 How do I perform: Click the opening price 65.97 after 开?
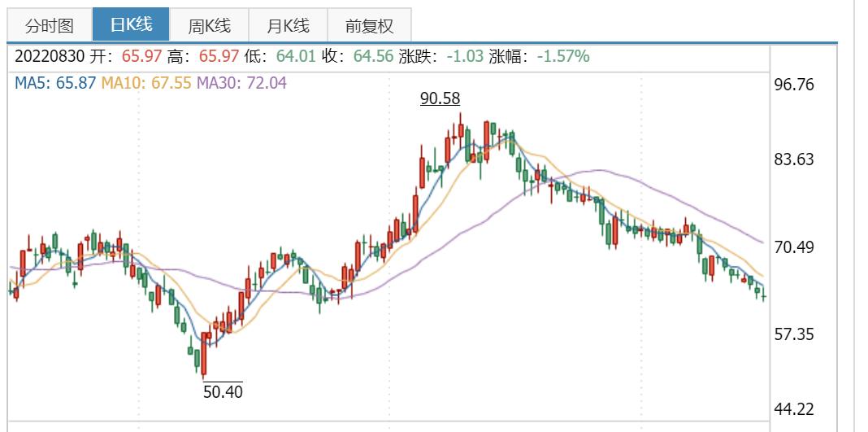[x=141, y=56]
